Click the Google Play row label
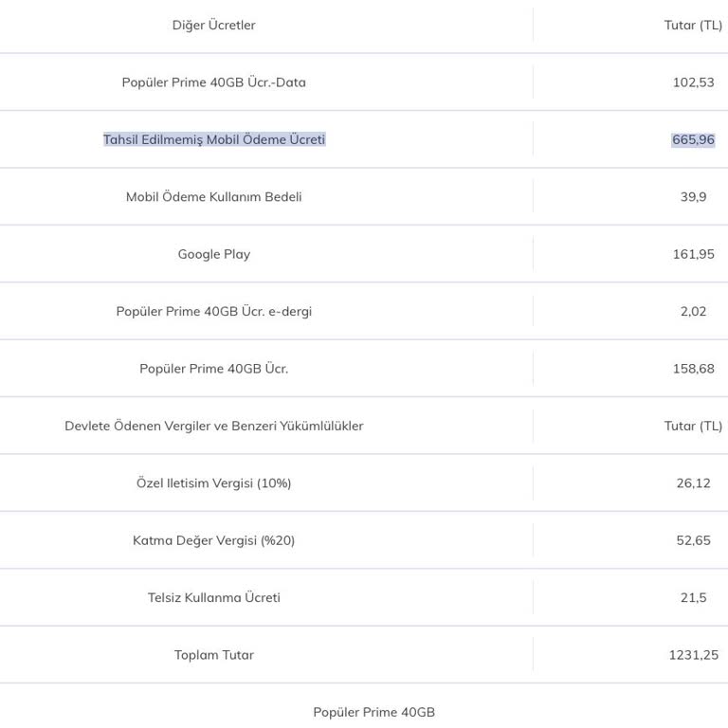 [213, 254]
